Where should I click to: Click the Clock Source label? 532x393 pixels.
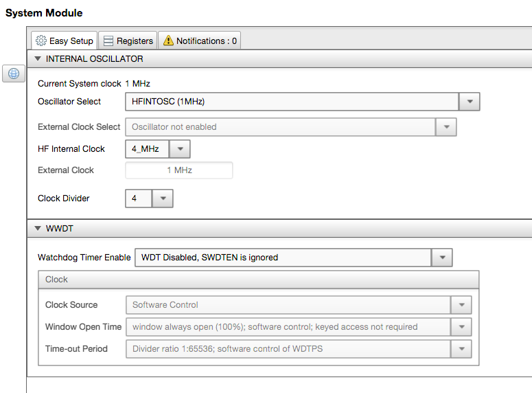(x=71, y=304)
